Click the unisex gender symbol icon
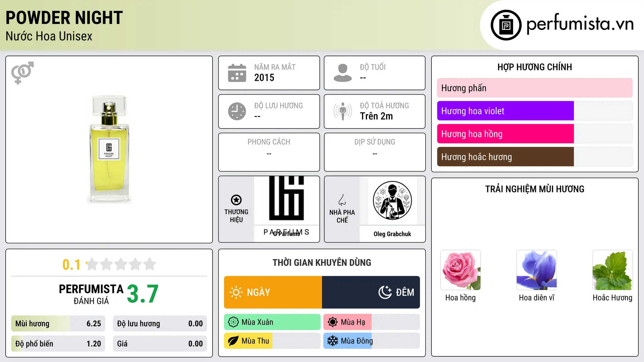The image size is (644, 362). 22,73
